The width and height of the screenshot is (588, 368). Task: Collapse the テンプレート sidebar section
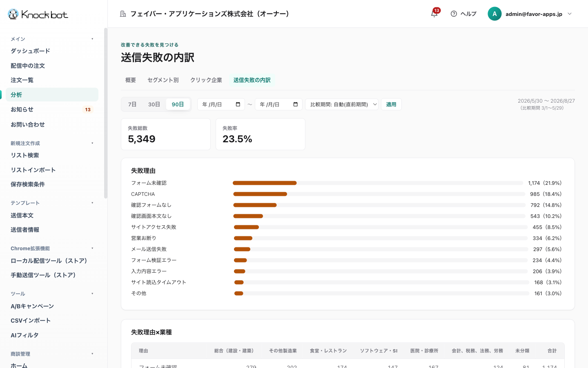click(92, 203)
